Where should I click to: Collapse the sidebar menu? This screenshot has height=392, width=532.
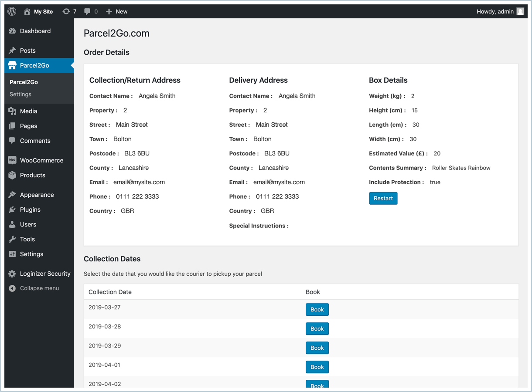(x=39, y=288)
